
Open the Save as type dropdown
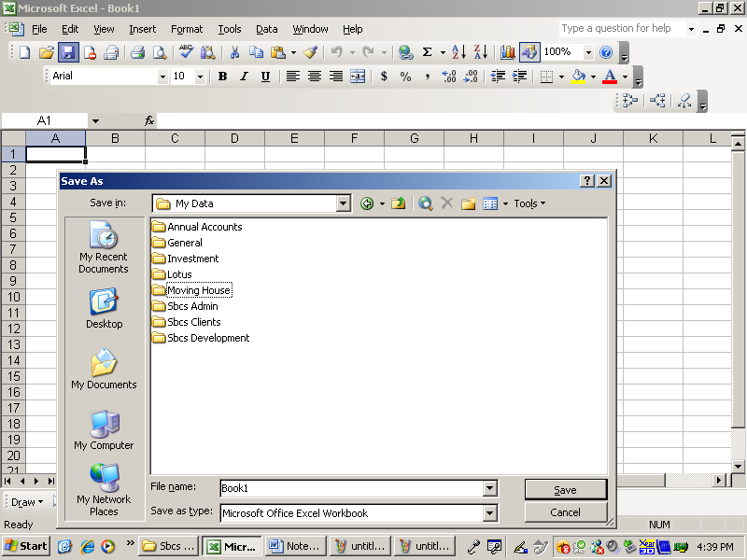tap(489, 513)
